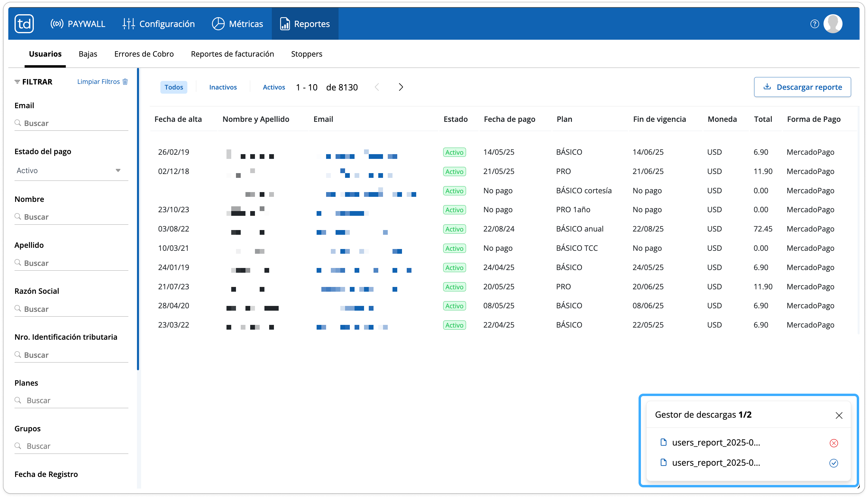Focus the Razón Social search field
The width and height of the screenshot is (868, 498).
pos(71,309)
